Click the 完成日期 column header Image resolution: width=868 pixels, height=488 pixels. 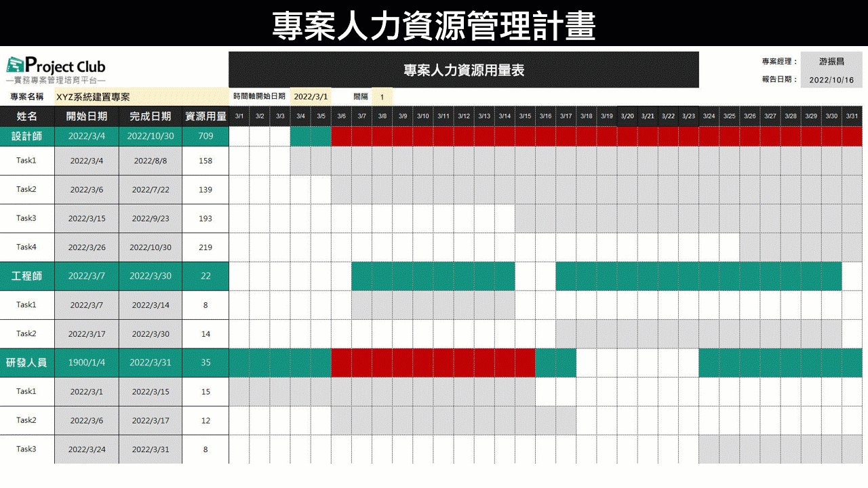point(151,117)
